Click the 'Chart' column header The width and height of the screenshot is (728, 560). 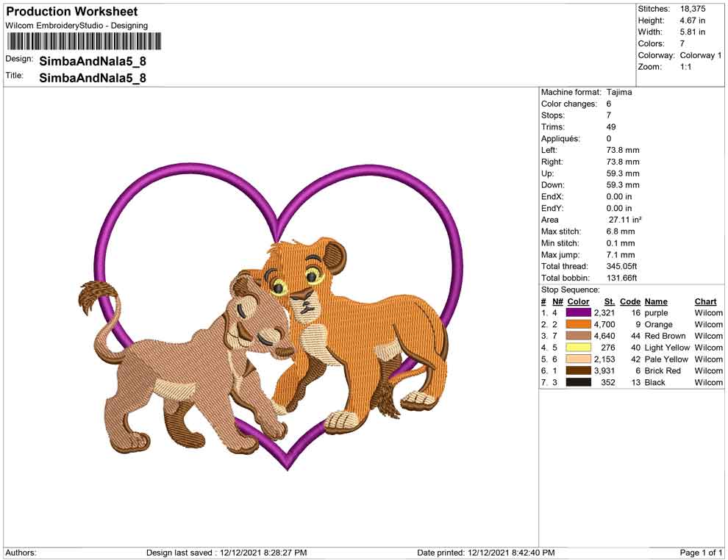tap(705, 301)
